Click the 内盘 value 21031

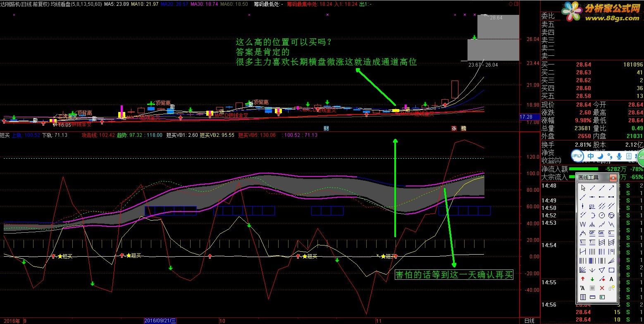634,136
